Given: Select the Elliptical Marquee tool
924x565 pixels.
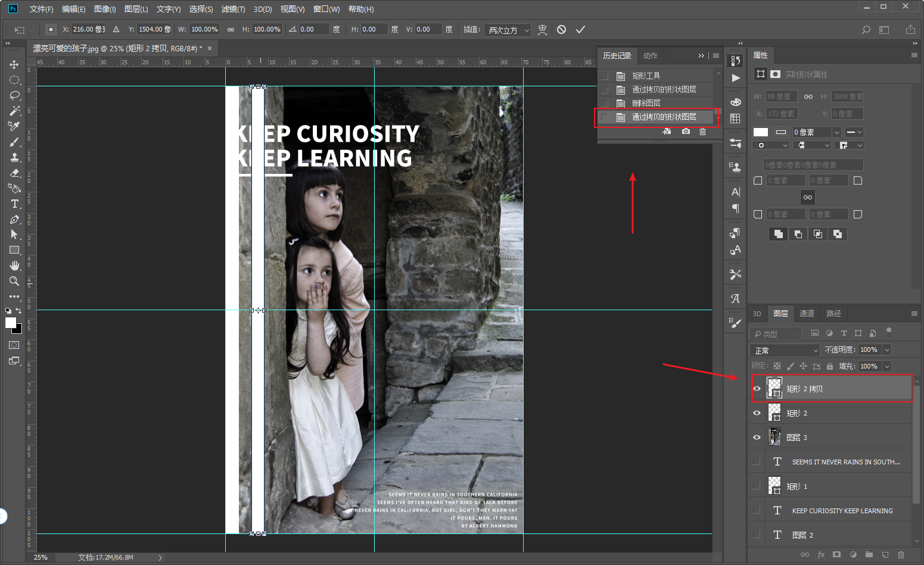Looking at the screenshot, I should (x=14, y=80).
